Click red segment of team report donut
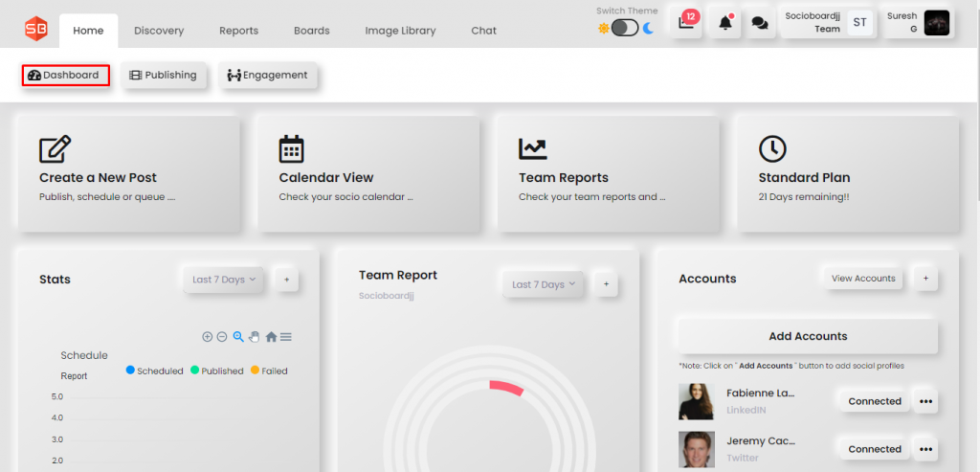 point(506,388)
